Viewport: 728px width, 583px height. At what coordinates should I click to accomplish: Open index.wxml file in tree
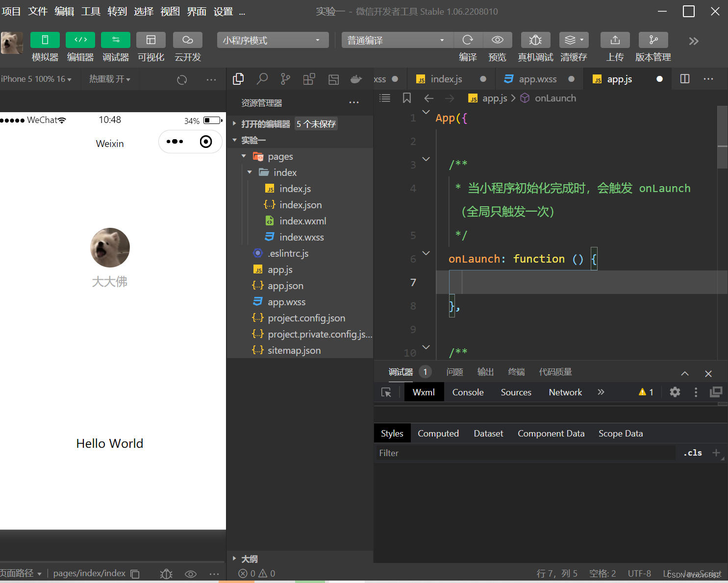(300, 221)
